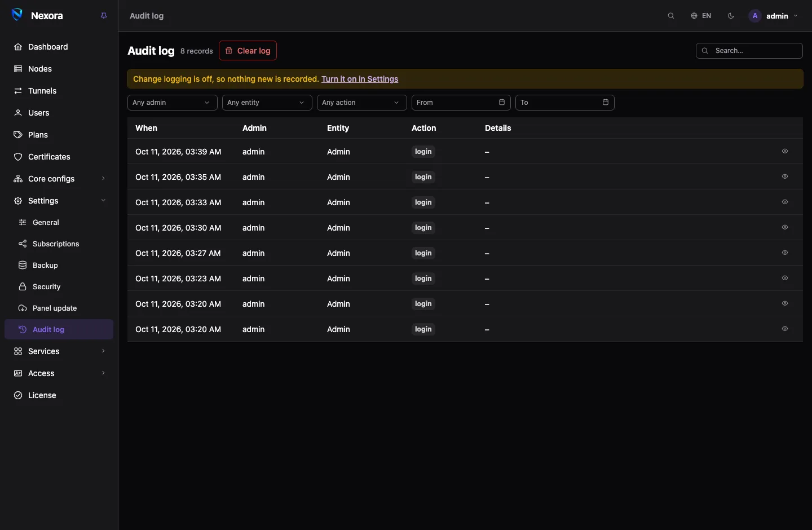Open the Users page

pyautogui.click(x=59, y=113)
